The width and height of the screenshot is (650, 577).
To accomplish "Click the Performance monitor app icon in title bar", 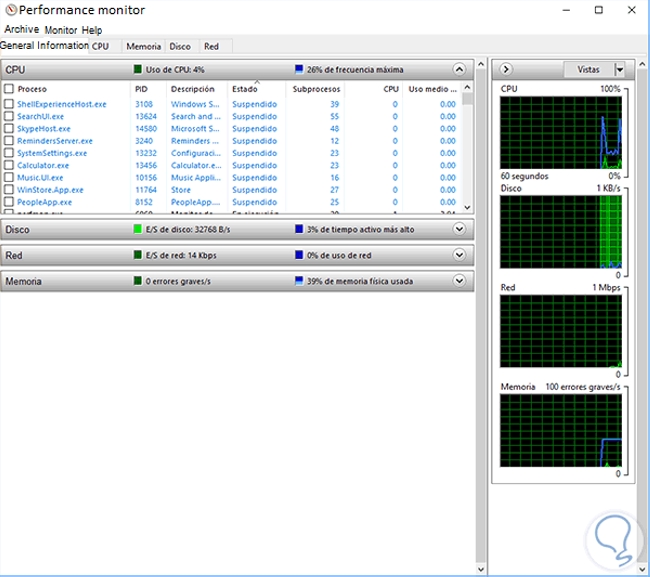I will tap(10, 10).
